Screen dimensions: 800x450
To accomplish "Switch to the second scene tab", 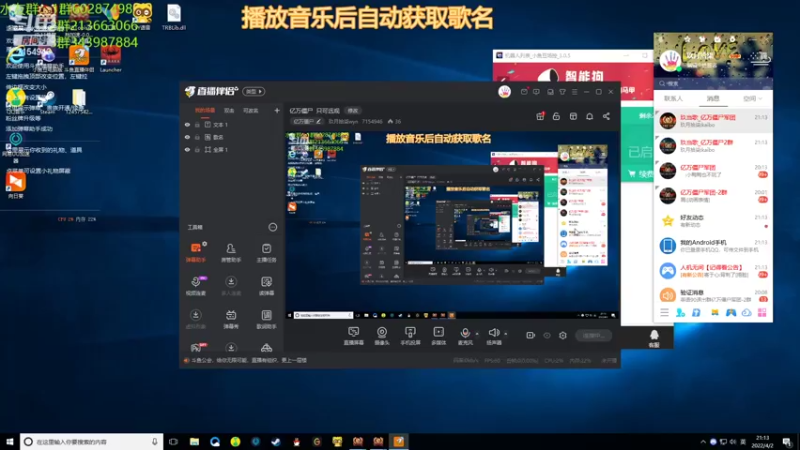I will 229,111.
